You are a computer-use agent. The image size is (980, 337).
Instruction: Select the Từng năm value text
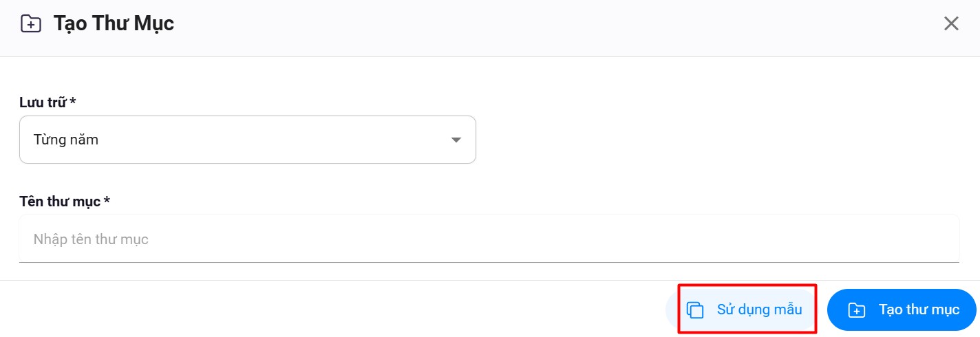pos(66,140)
